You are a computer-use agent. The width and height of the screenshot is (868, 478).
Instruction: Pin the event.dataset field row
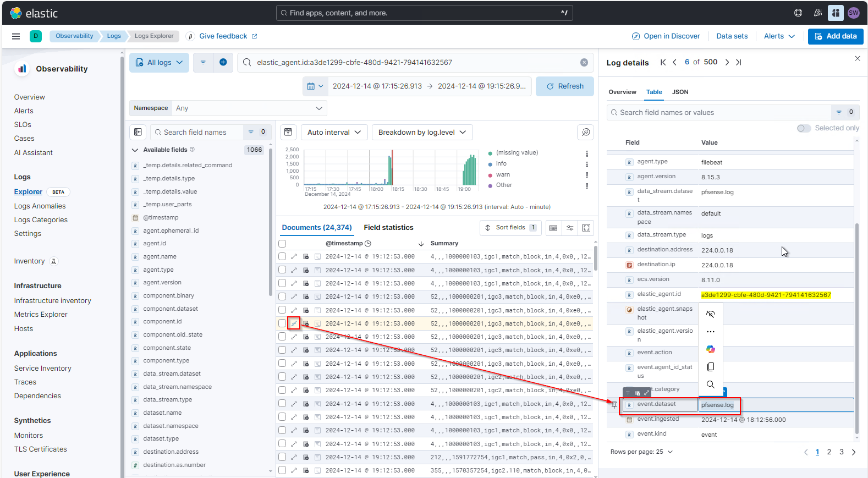pyautogui.click(x=614, y=405)
